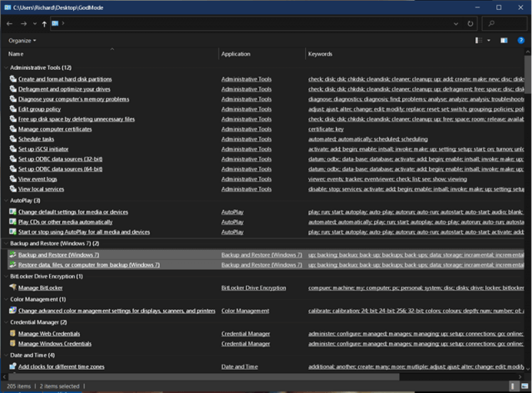The width and height of the screenshot is (532, 393).
Task: Click the horizontal scrollbar right arrow
Action: [520, 376]
